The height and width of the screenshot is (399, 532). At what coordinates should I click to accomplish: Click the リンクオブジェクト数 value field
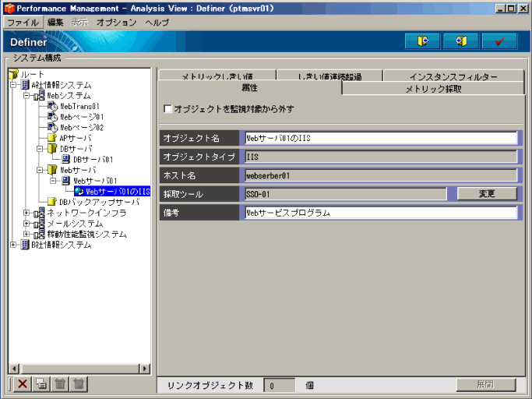pyautogui.click(x=279, y=386)
